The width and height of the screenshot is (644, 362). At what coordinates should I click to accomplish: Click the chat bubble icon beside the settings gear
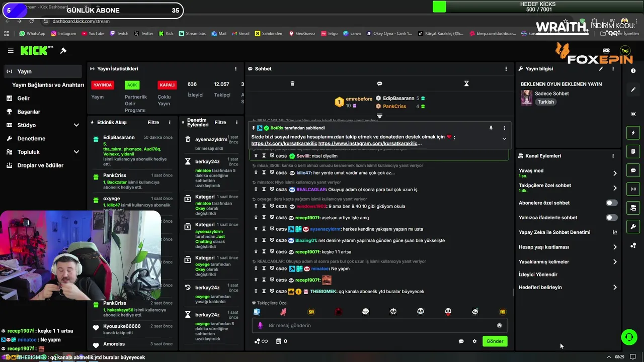[x=461, y=341]
